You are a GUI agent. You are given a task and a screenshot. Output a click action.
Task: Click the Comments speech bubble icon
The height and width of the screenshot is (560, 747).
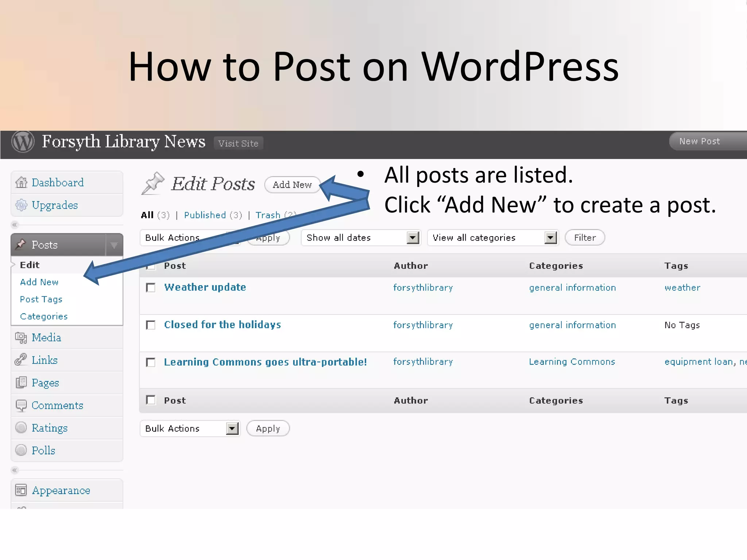click(21, 405)
